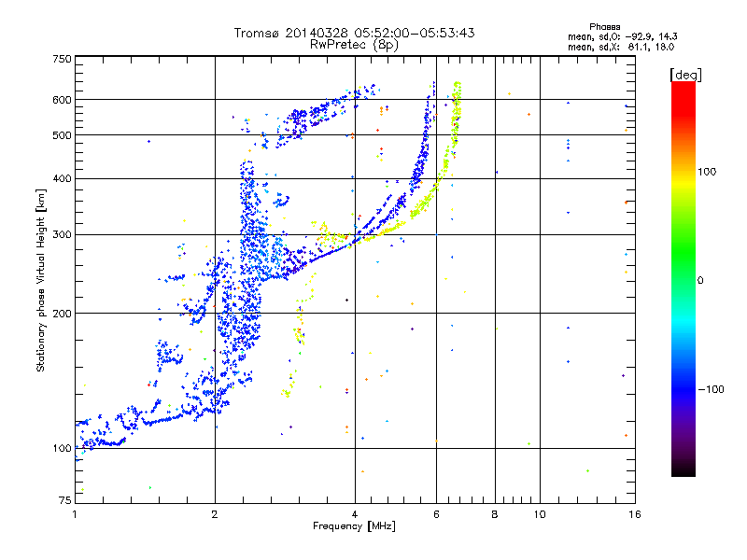Click the black bottom of the colorbar
747x560 pixels.
coord(684,469)
